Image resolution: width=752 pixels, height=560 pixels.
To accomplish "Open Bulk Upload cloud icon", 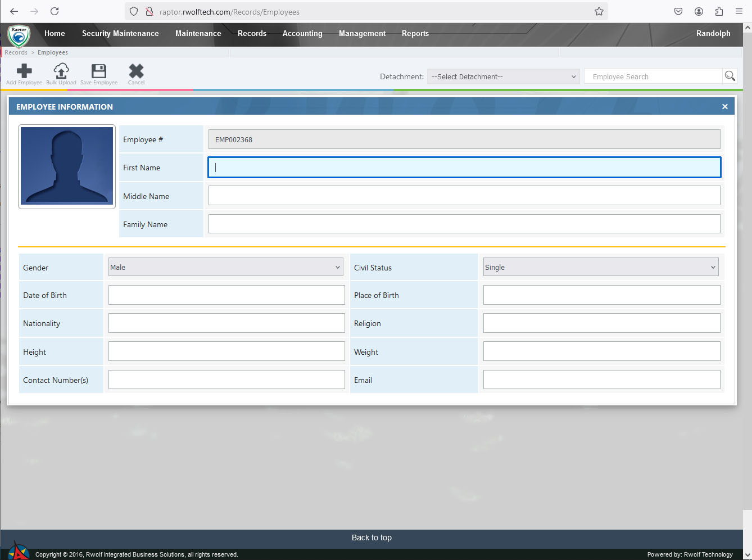I will [x=61, y=71].
